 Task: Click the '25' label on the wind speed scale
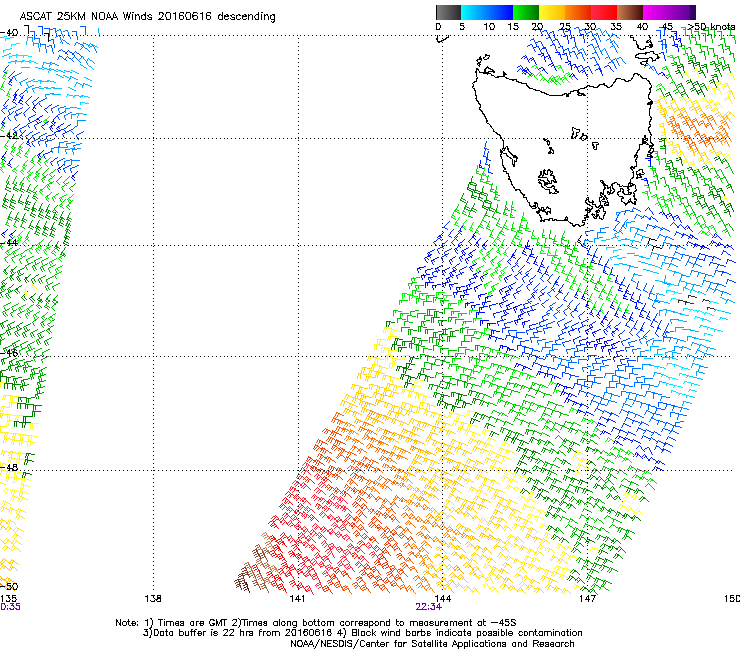(x=565, y=27)
